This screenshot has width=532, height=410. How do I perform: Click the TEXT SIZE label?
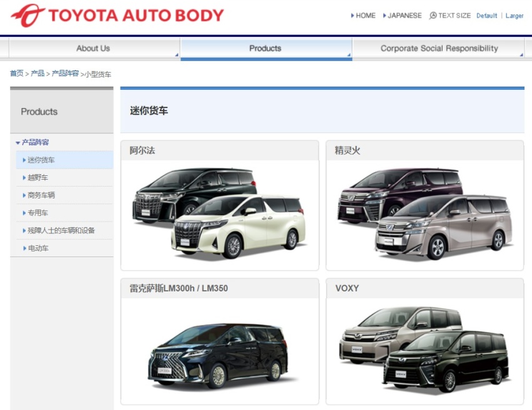455,16
